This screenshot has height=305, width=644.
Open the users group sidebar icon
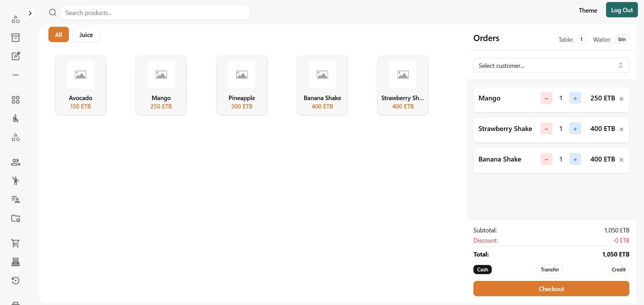pos(16,163)
